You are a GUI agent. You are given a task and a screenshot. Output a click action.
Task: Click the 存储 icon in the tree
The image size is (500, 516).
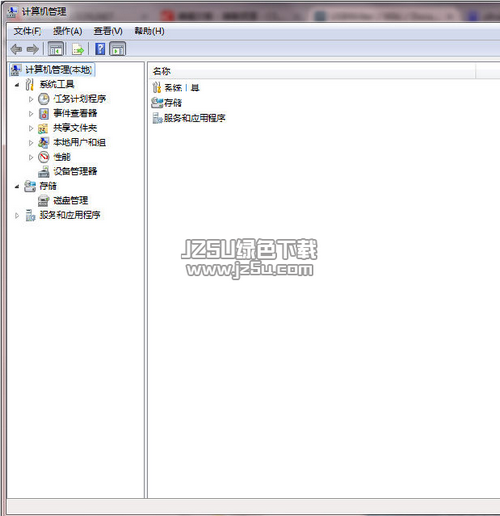pyautogui.click(x=30, y=186)
